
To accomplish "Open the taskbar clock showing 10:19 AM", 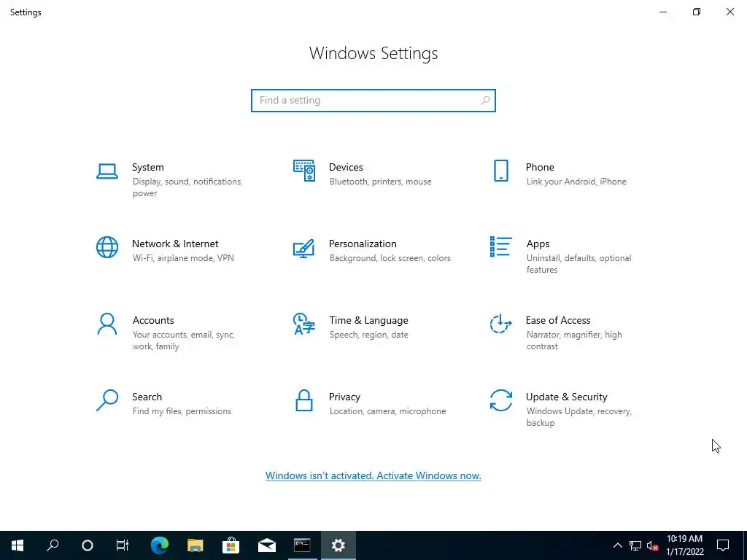I will tap(684, 545).
